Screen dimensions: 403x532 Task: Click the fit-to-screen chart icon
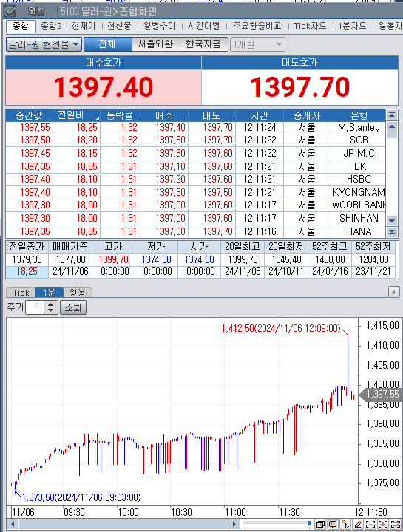(x=396, y=524)
